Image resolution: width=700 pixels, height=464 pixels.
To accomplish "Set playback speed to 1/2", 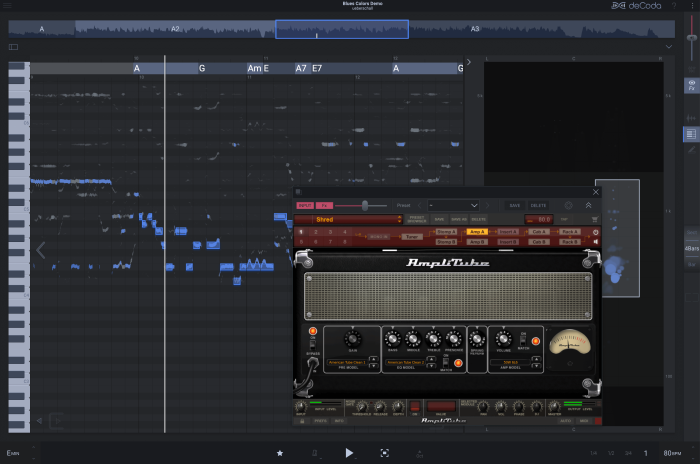I will (x=611, y=453).
